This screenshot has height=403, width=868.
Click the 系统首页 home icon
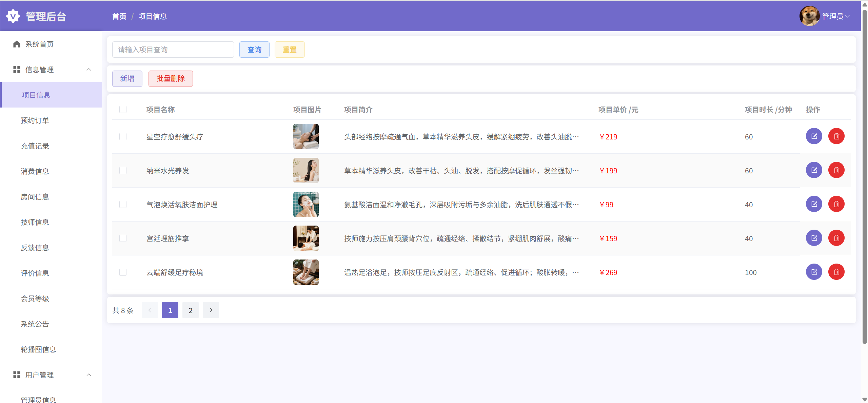[x=17, y=44]
